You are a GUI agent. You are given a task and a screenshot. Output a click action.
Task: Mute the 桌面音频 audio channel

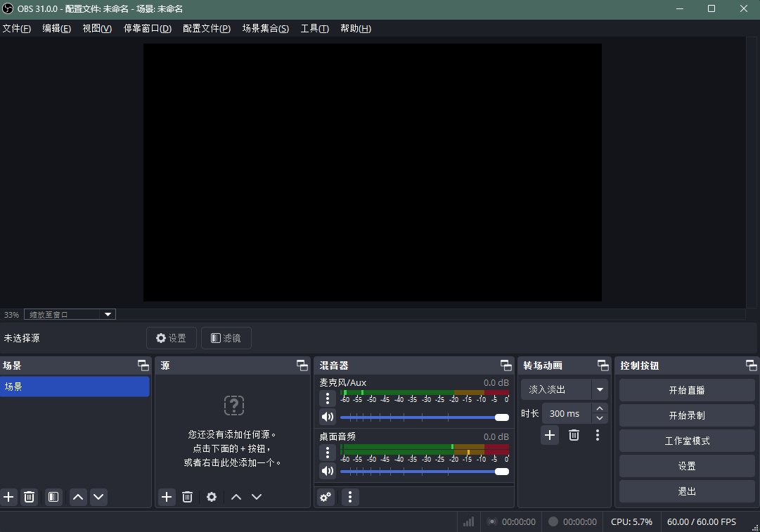(x=328, y=471)
